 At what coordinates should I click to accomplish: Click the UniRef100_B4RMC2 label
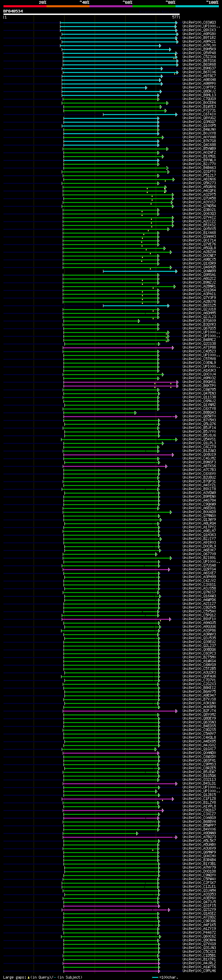[x=199, y=340]
